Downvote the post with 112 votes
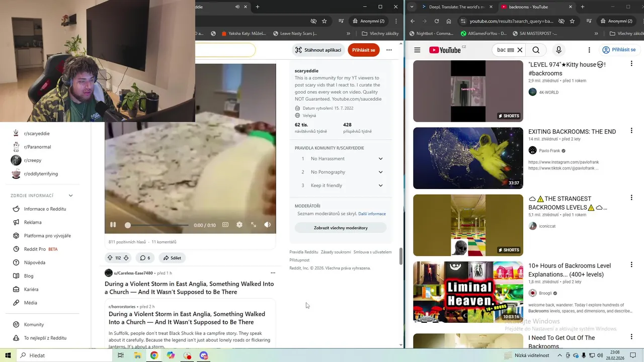Viewport: 644px width, 362px height. (126, 258)
